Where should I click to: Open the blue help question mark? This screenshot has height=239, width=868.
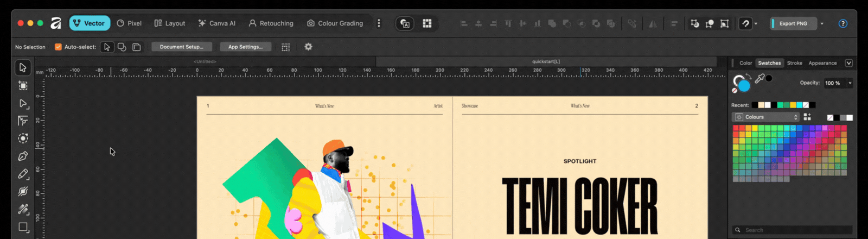pyautogui.click(x=843, y=23)
